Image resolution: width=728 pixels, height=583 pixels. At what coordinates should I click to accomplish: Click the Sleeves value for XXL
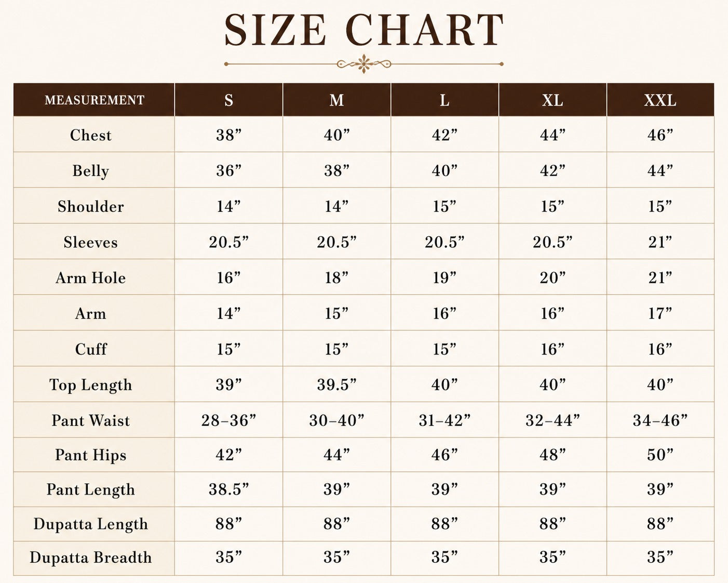click(x=660, y=242)
